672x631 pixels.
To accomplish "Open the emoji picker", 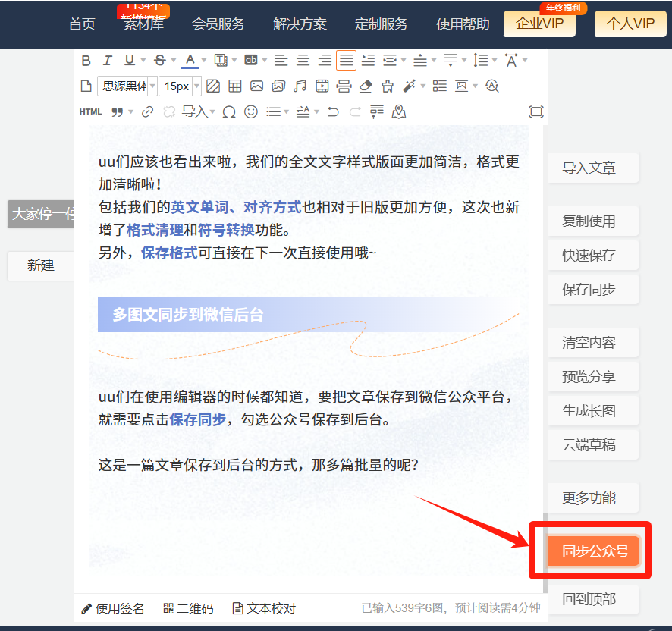I will coord(251,112).
